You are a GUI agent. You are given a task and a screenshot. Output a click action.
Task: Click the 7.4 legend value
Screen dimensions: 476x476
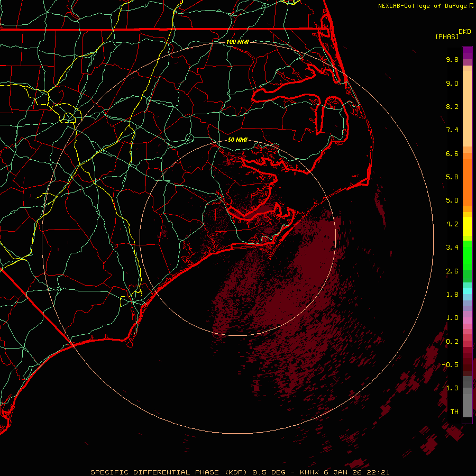pyautogui.click(x=452, y=130)
